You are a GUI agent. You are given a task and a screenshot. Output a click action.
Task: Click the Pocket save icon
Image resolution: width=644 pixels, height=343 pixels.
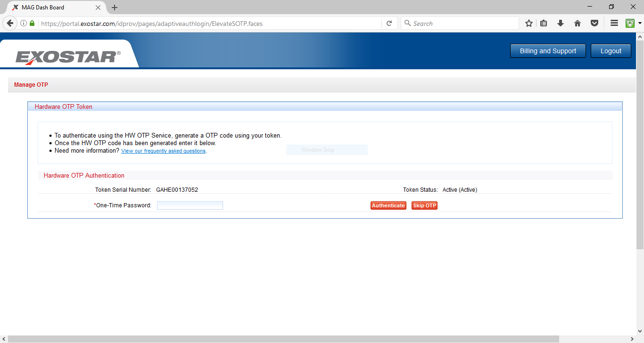point(594,24)
